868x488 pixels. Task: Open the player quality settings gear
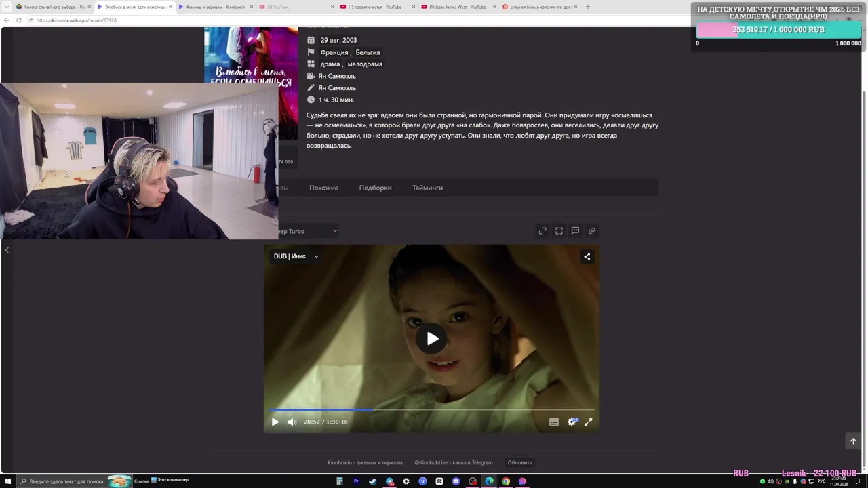point(572,422)
